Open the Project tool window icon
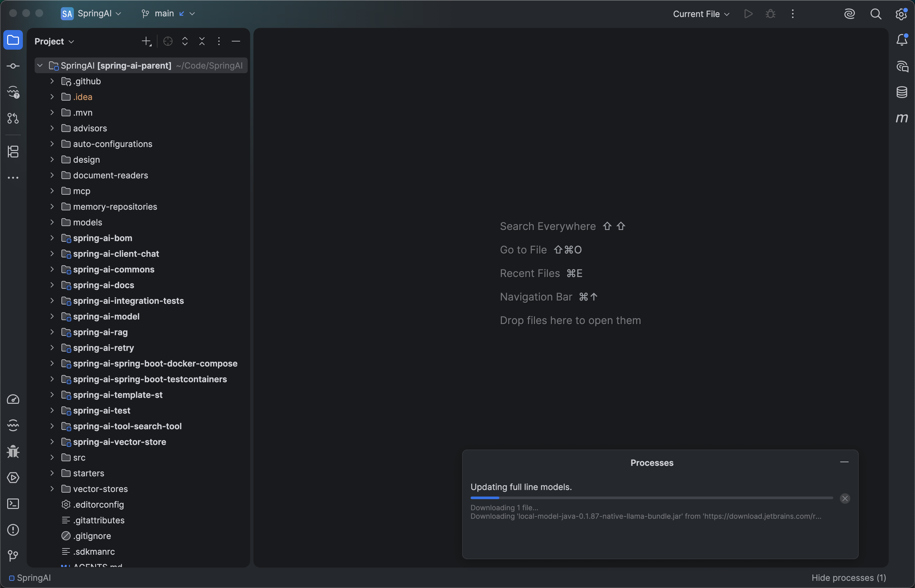The height and width of the screenshot is (588, 915). click(13, 40)
